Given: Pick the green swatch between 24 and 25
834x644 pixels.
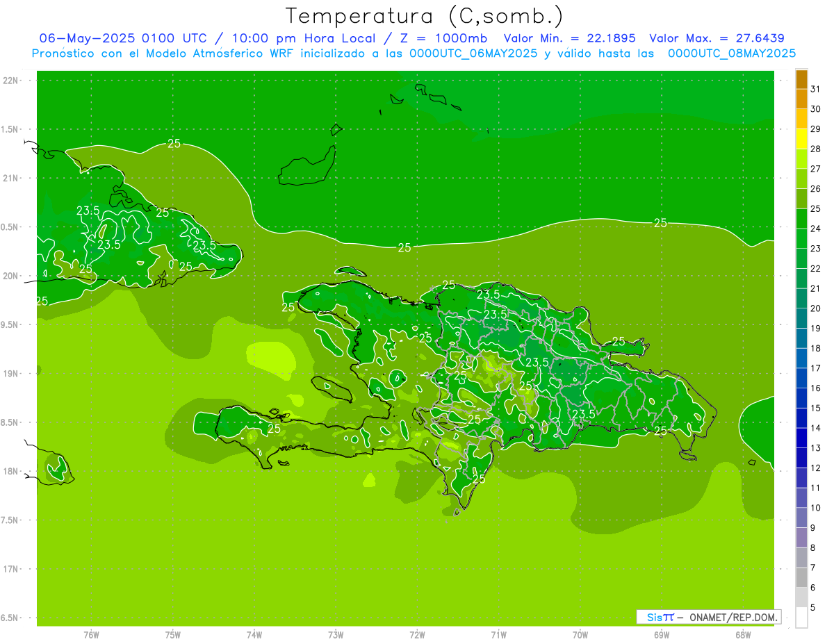Looking at the screenshot, I should 801,218.
